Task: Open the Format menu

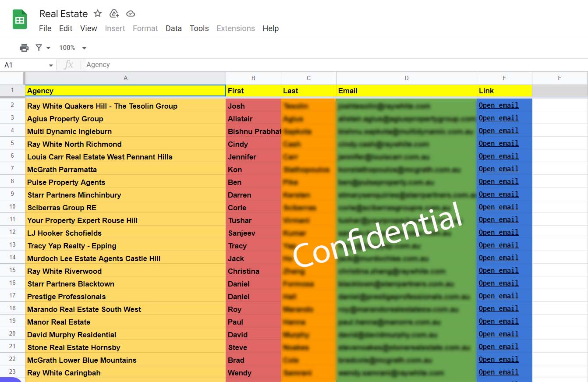Action: point(145,28)
